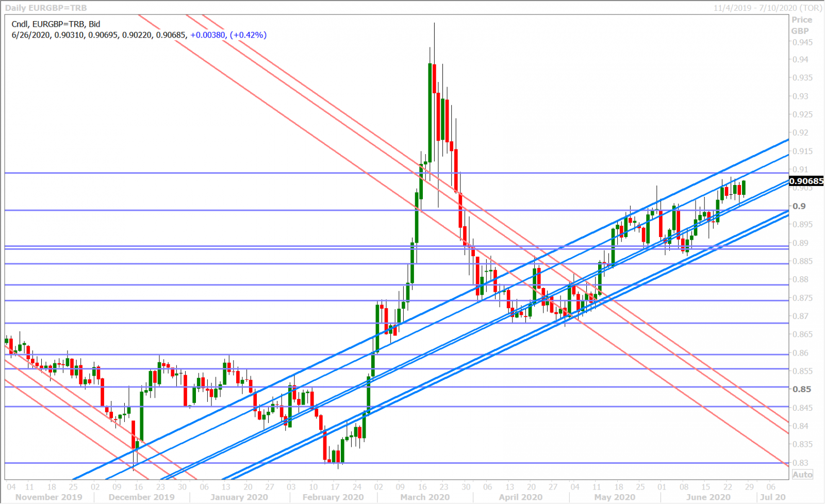The height and width of the screenshot is (504, 825).
Task: Click the 0.83 price axis label
Action: coord(801,463)
